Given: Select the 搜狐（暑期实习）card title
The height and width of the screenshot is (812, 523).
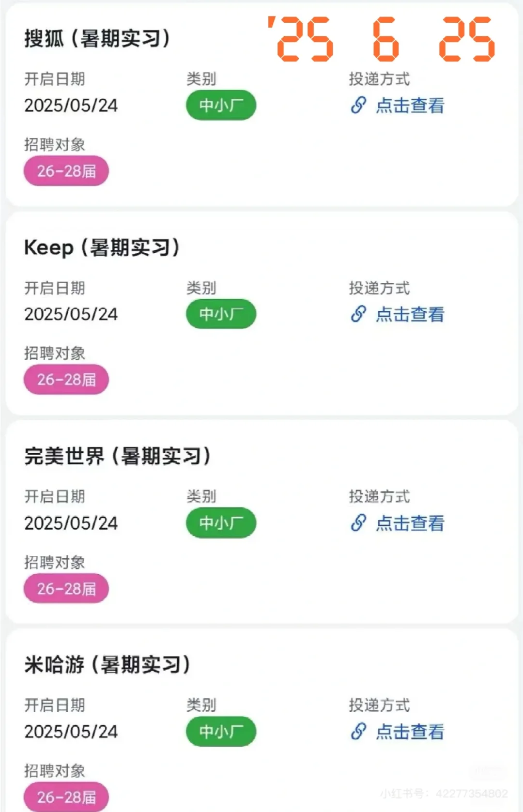Looking at the screenshot, I should pyautogui.click(x=97, y=38).
